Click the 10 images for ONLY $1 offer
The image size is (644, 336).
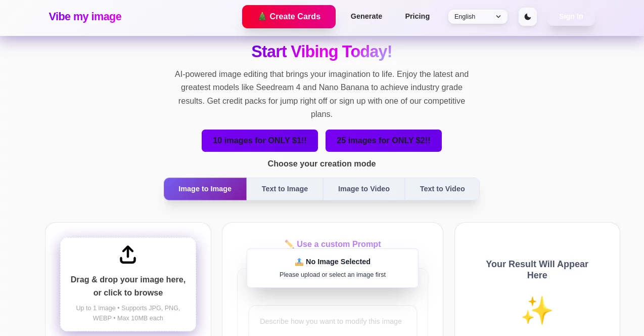pyautogui.click(x=259, y=141)
